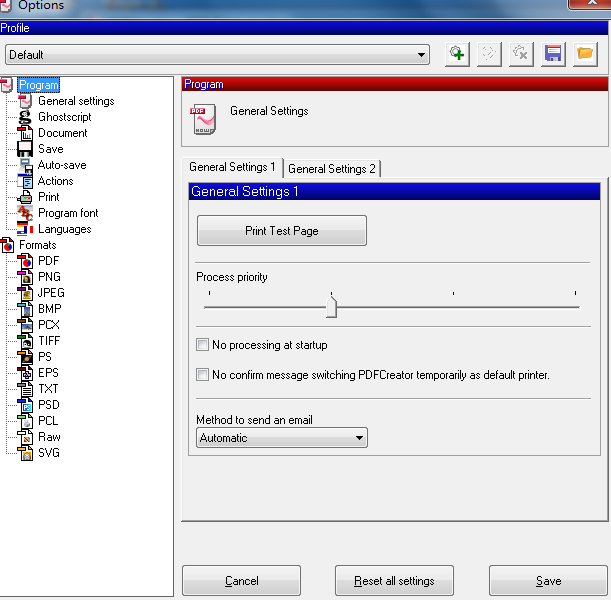This screenshot has height=600, width=611.
Task: Click the Reset all settings button
Action: [394, 581]
